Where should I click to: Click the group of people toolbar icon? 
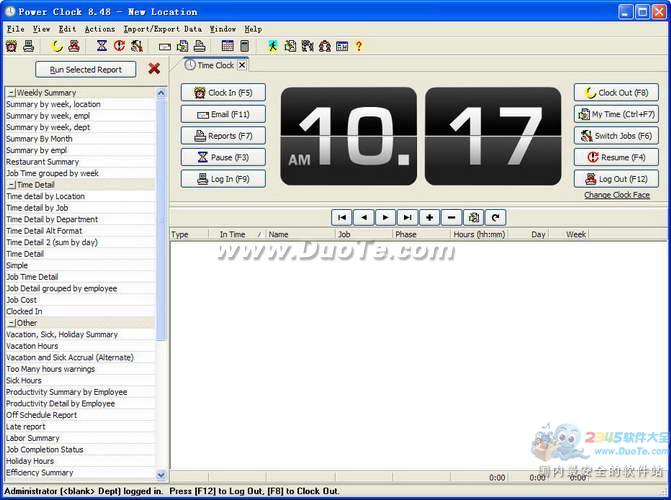(x=307, y=46)
